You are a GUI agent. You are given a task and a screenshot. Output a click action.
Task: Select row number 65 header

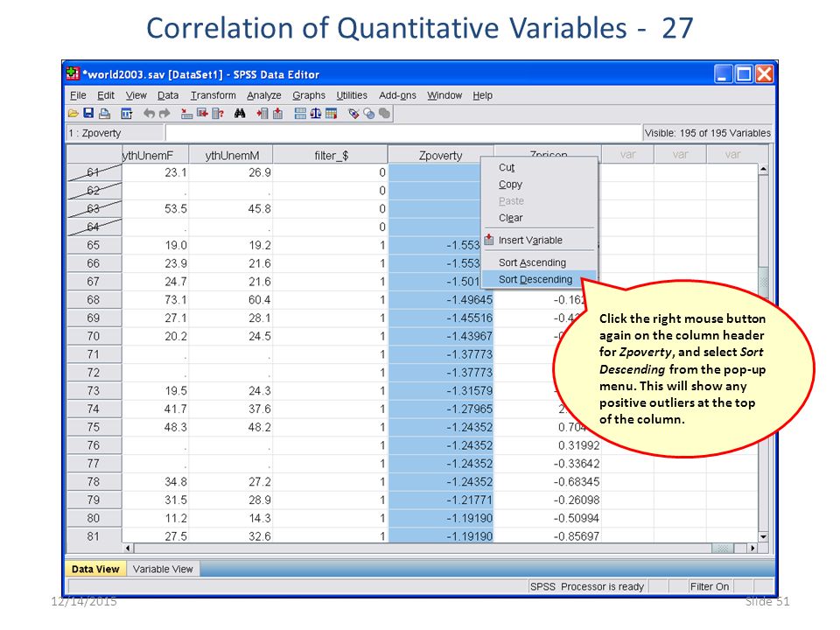coord(94,245)
